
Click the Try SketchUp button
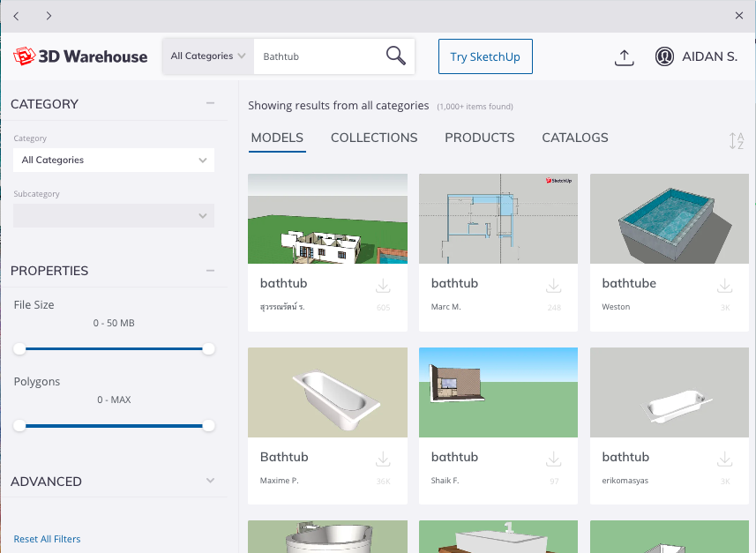point(485,56)
